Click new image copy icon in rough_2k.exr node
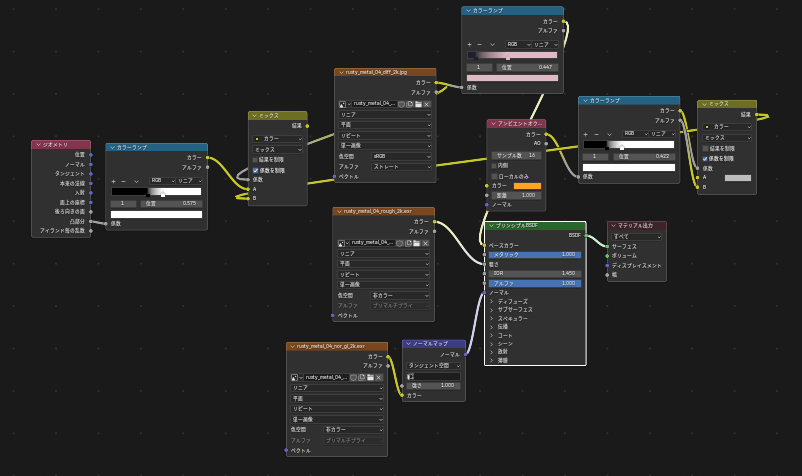This screenshot has width=802, height=476. point(408,243)
